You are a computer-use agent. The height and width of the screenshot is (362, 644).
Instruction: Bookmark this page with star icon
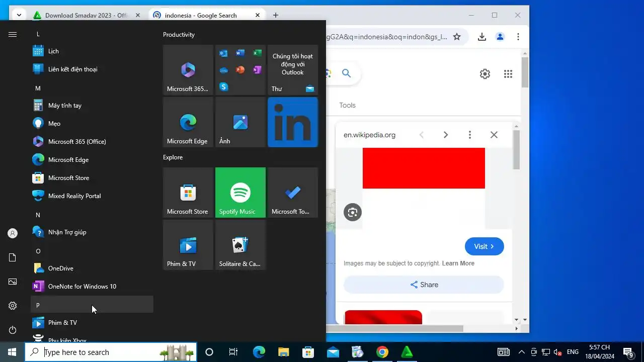coord(457,37)
